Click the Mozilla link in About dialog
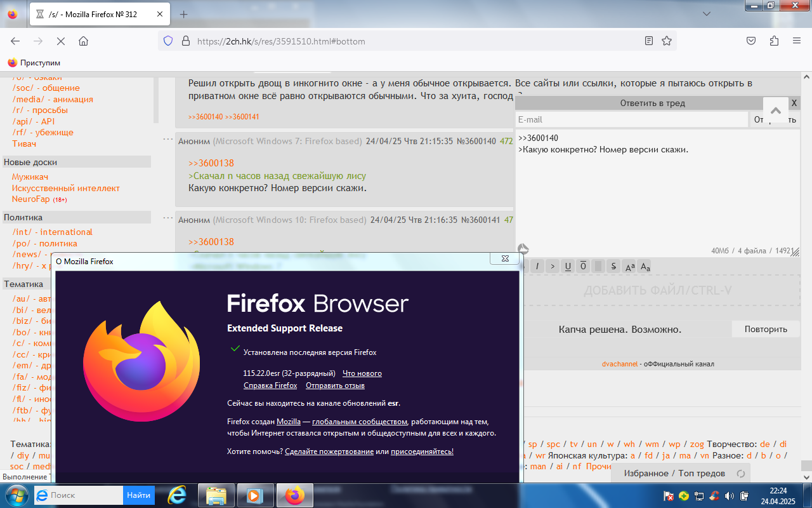The width and height of the screenshot is (812, 508). pos(289,422)
